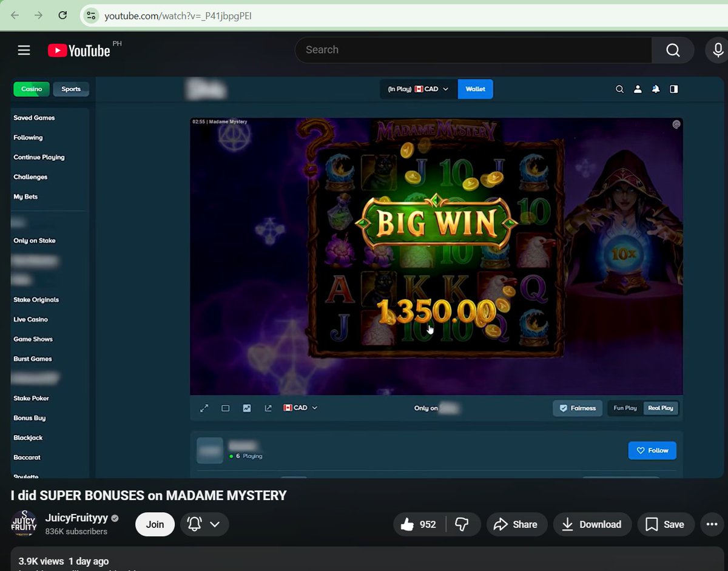Image resolution: width=728 pixels, height=571 pixels.
Task: Open Only on Stake category
Action: pos(35,241)
